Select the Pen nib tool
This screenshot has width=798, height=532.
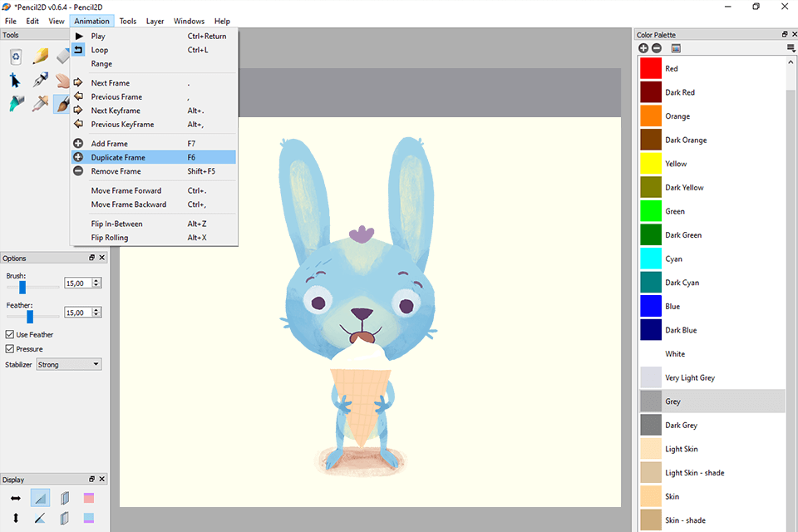click(40, 81)
